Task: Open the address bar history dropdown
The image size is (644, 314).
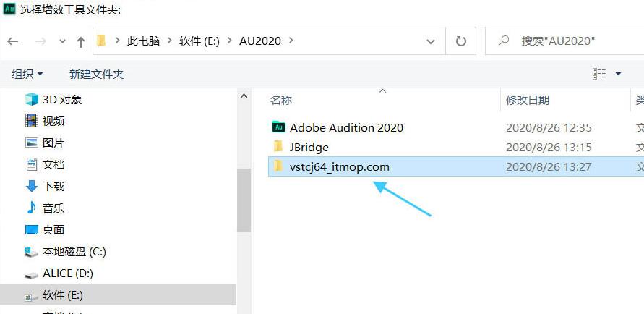Action: pyautogui.click(x=431, y=41)
